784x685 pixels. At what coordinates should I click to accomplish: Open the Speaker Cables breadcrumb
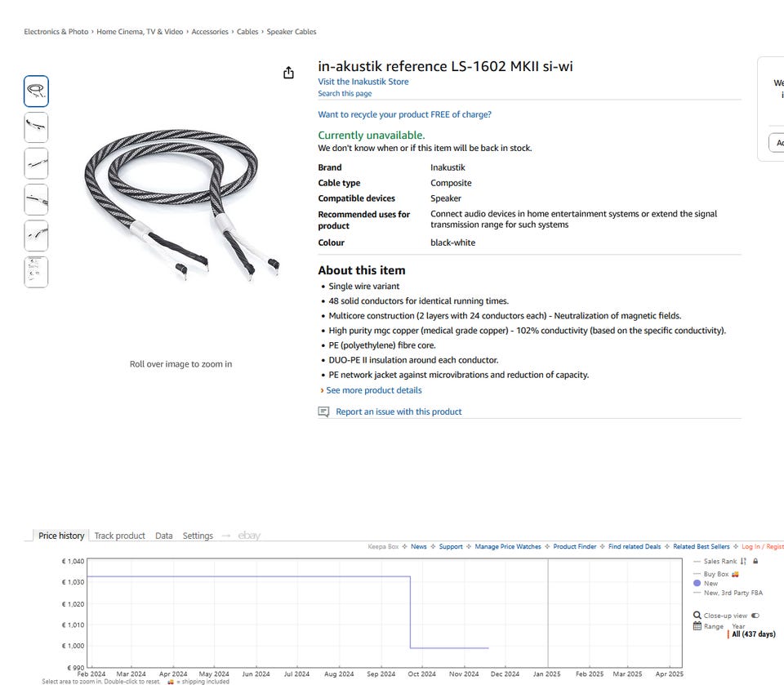tap(292, 32)
